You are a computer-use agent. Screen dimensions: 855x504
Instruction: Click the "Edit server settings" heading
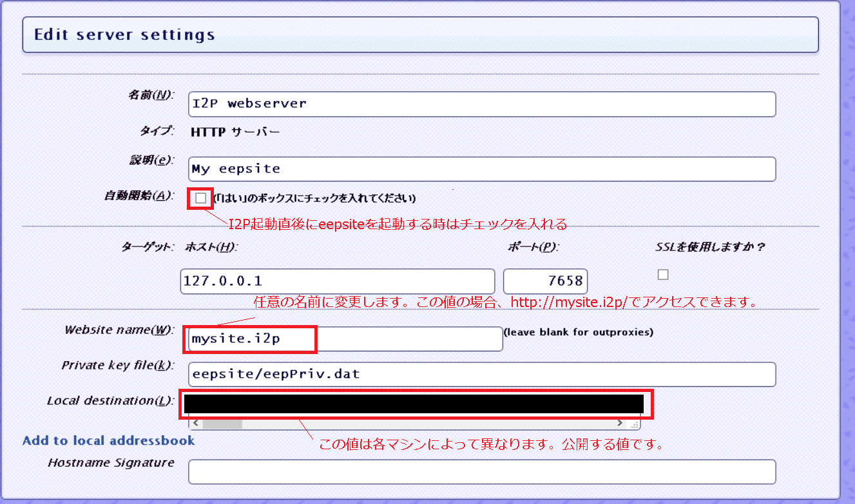coord(124,35)
